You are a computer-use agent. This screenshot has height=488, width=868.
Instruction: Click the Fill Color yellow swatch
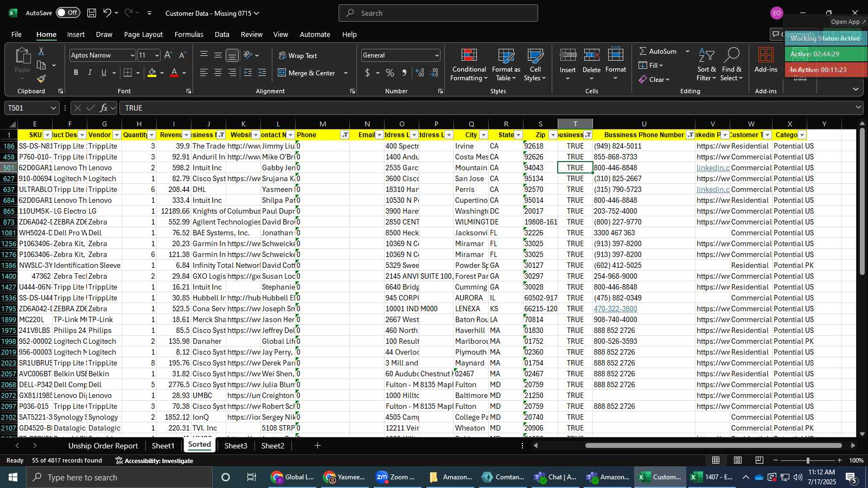tap(152, 73)
